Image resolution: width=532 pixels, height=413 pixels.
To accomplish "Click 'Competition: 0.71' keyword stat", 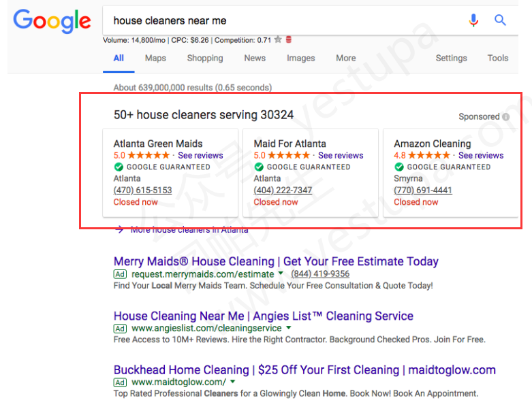I will (242, 40).
